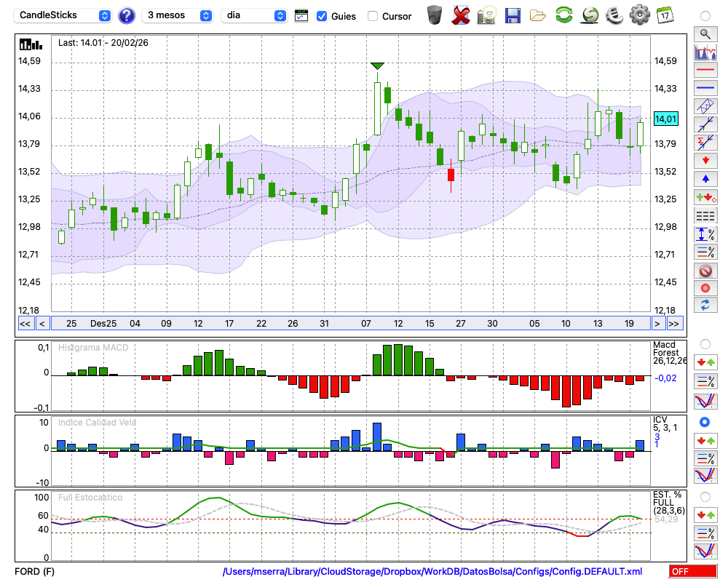Click the blue up arrow marker tool

pos(705,178)
